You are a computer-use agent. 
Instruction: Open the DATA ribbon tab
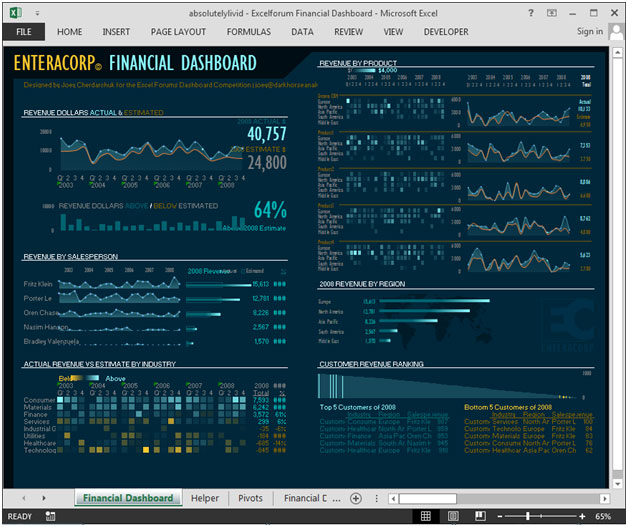pos(302,32)
